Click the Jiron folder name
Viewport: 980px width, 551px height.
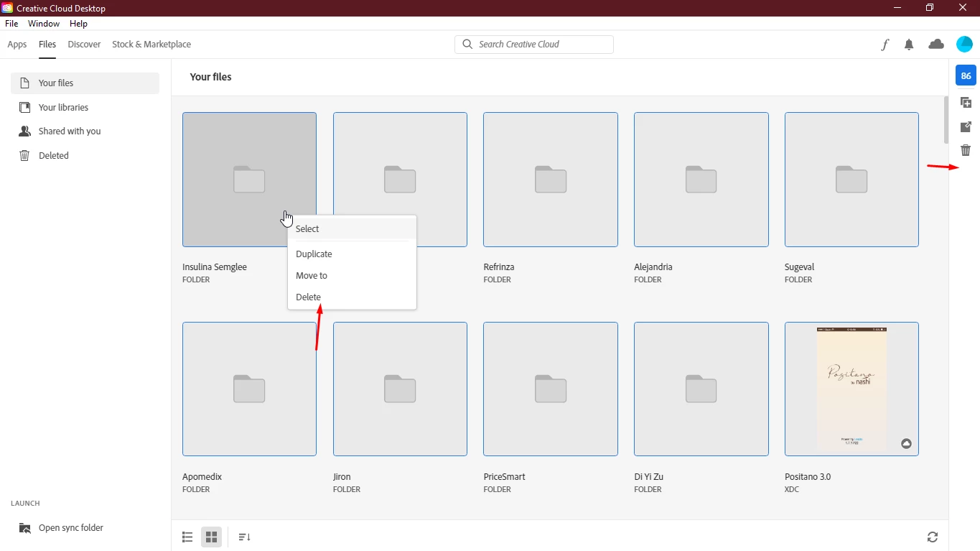point(342,477)
